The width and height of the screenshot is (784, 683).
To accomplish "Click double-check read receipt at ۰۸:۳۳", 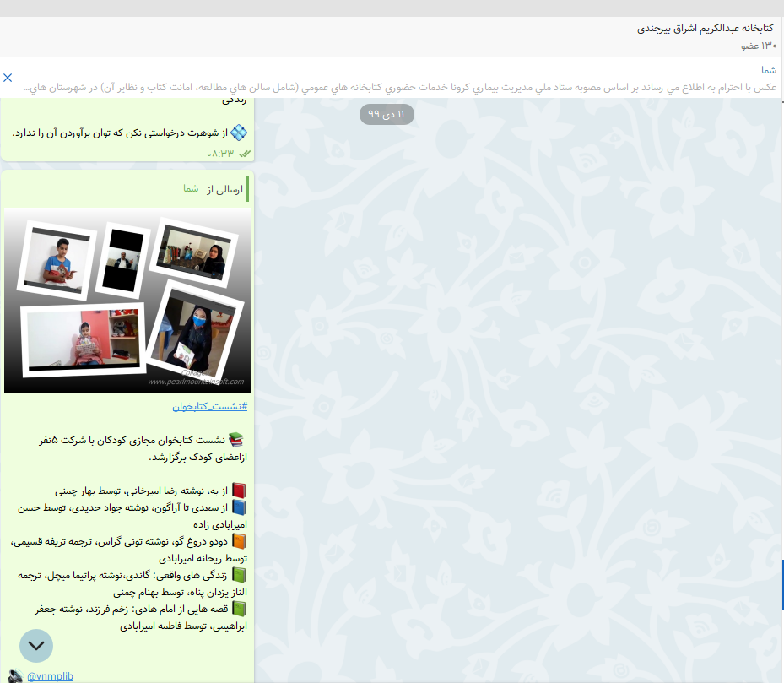I will [x=245, y=154].
